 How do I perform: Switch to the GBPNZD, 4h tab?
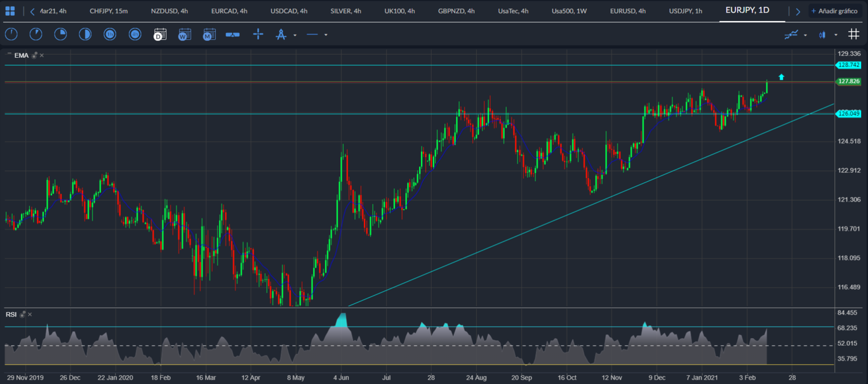[457, 11]
